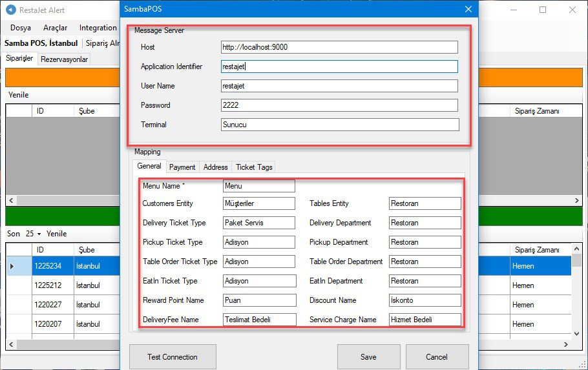Click the Host input field
The width and height of the screenshot is (588, 370).
tap(339, 47)
